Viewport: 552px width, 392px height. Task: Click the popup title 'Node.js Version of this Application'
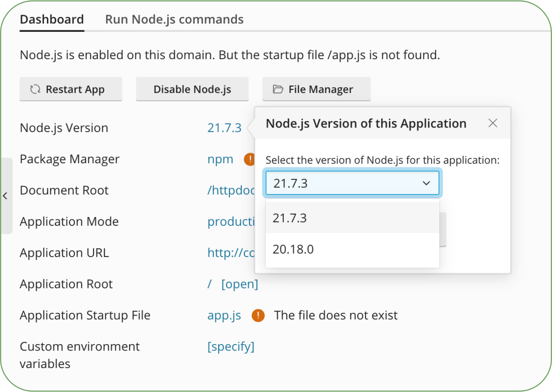[x=366, y=123]
